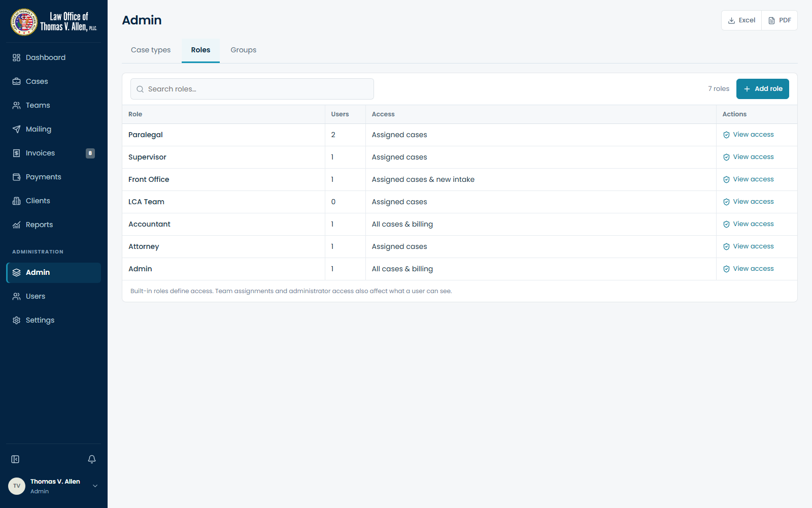Click the Payments wallet icon
812x508 pixels.
(16, 177)
